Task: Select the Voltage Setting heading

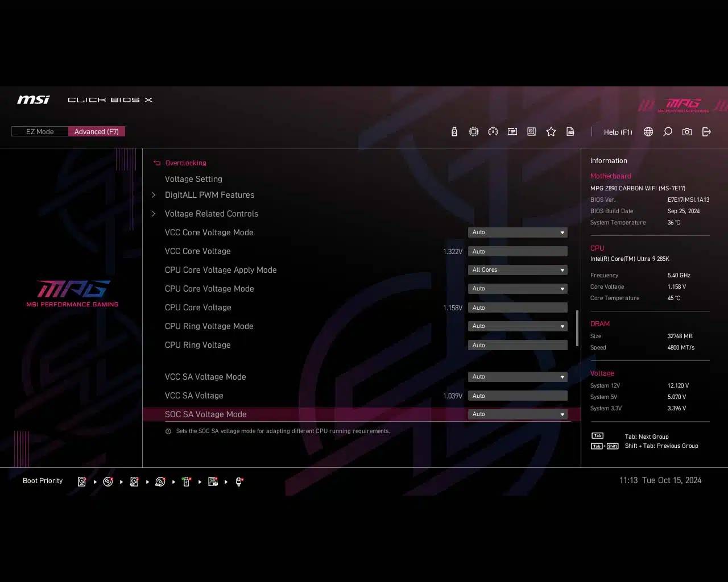Action: tap(193, 179)
